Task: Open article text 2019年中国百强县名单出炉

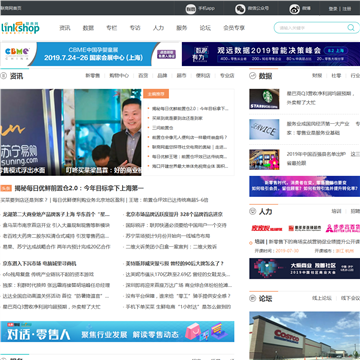Action: [x=316, y=154]
